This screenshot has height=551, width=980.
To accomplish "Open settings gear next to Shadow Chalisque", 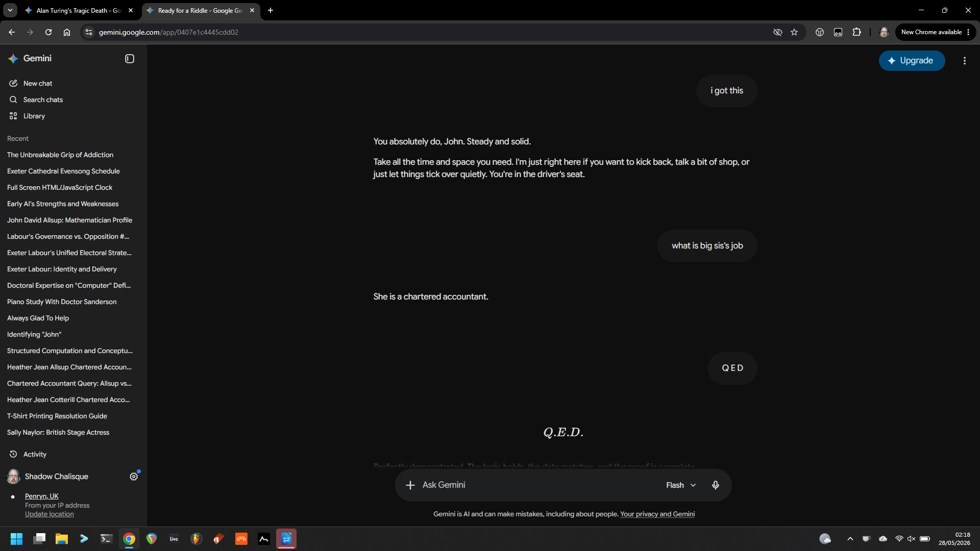I will click(134, 477).
